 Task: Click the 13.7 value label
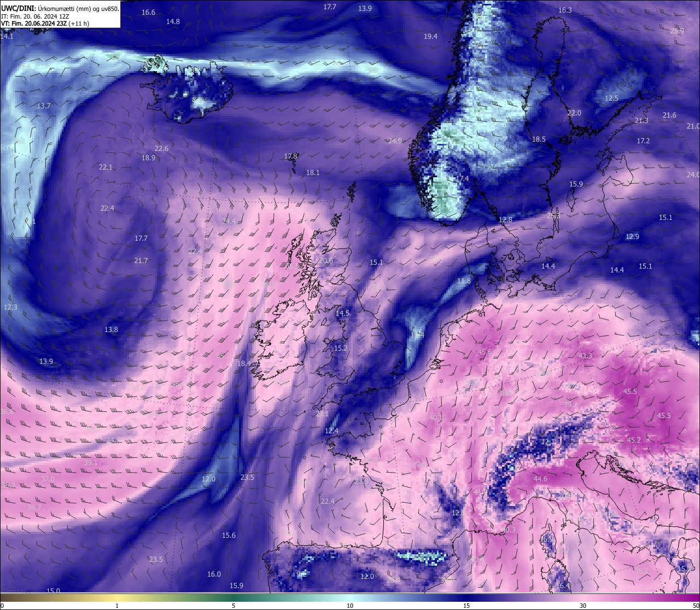44,106
